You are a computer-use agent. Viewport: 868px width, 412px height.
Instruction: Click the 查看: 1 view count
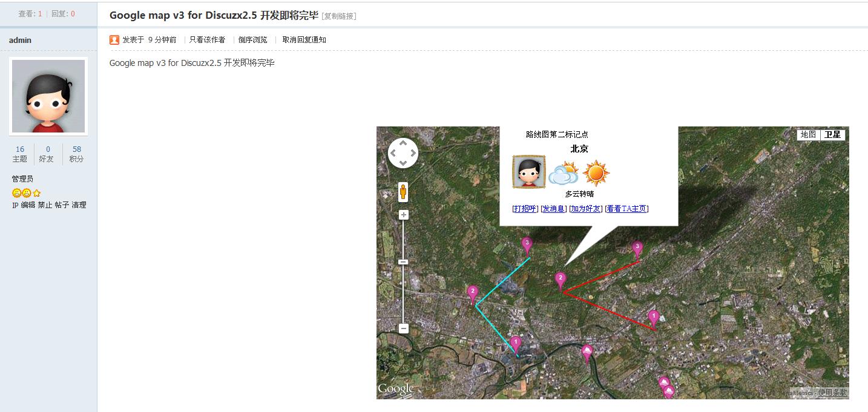(x=30, y=13)
